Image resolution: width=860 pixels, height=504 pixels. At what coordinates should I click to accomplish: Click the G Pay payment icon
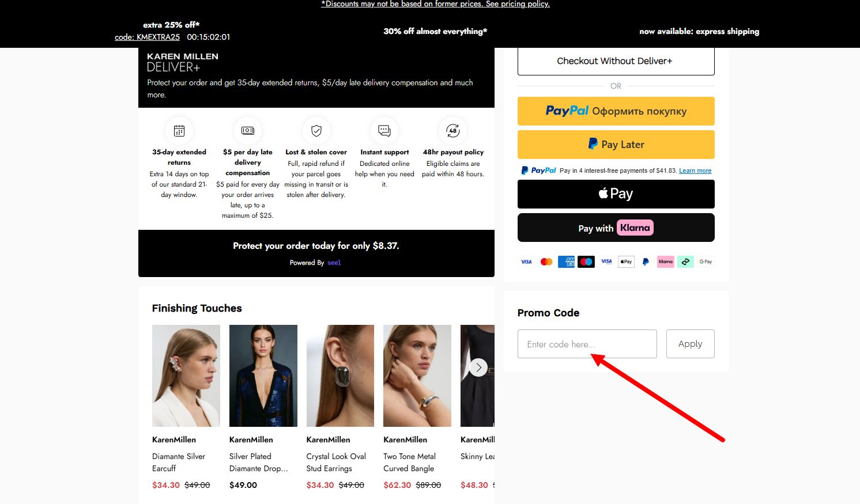(x=706, y=262)
